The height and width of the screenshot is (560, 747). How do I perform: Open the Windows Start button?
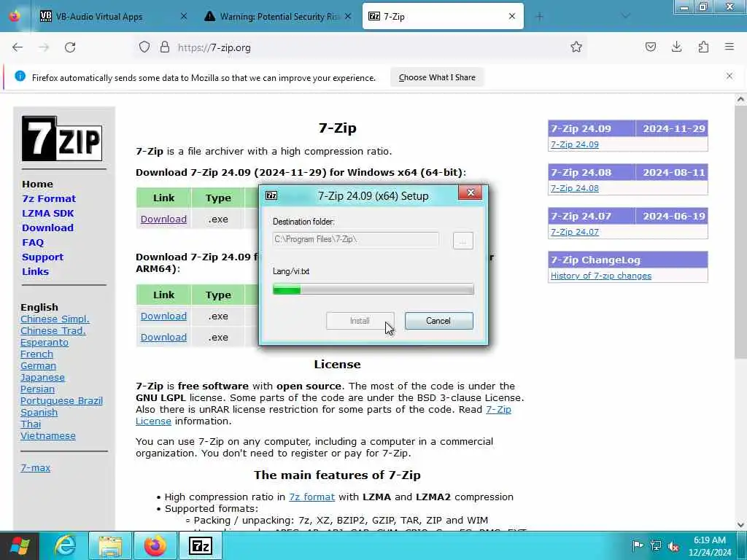click(20, 545)
